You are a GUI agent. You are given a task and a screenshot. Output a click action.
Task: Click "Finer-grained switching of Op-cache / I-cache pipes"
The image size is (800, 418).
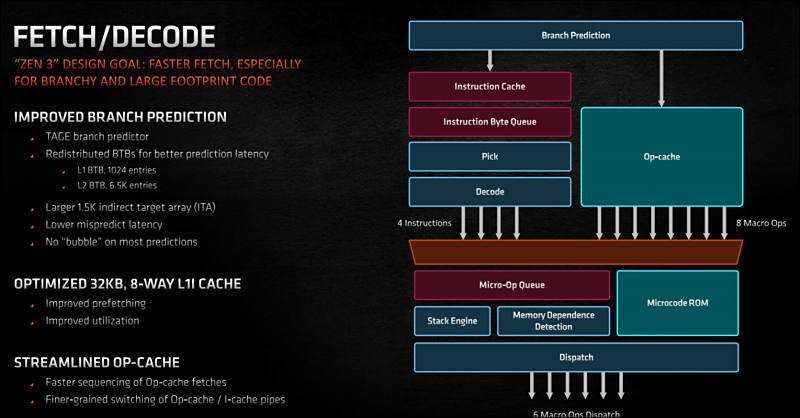165,400
